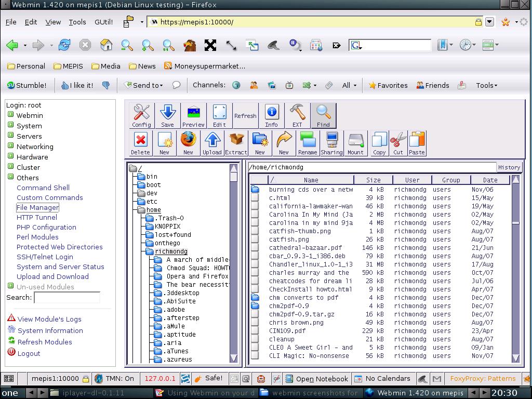This screenshot has width=532, height=399.
Task: Expand the System category
Action: (x=11, y=125)
